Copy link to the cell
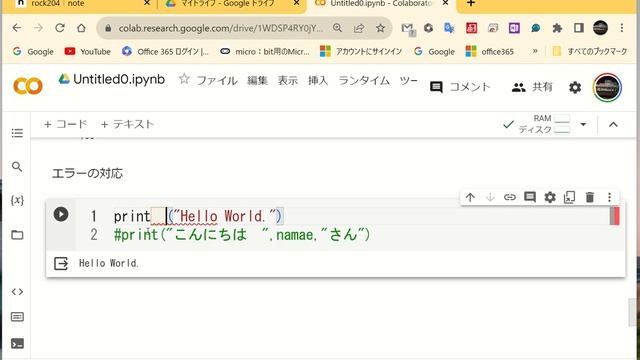The height and width of the screenshot is (360, 640). 510,198
